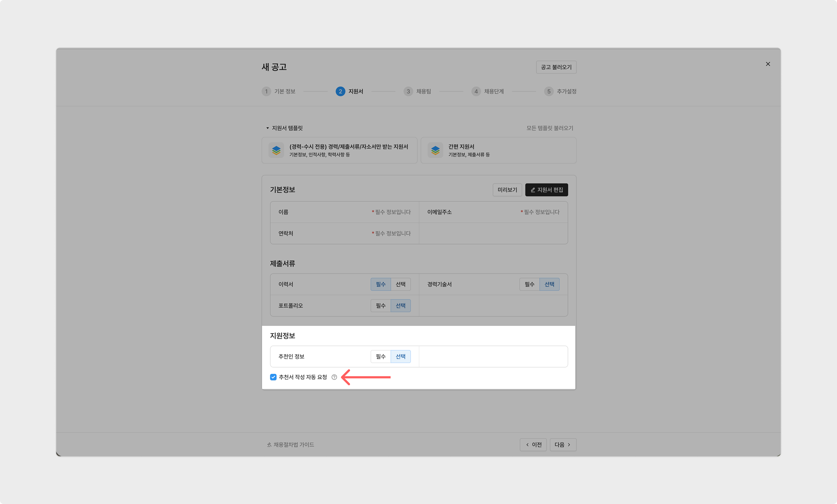Set 포트폴리오 to 필수
Viewport: 837px width, 504px height.
[380, 305]
